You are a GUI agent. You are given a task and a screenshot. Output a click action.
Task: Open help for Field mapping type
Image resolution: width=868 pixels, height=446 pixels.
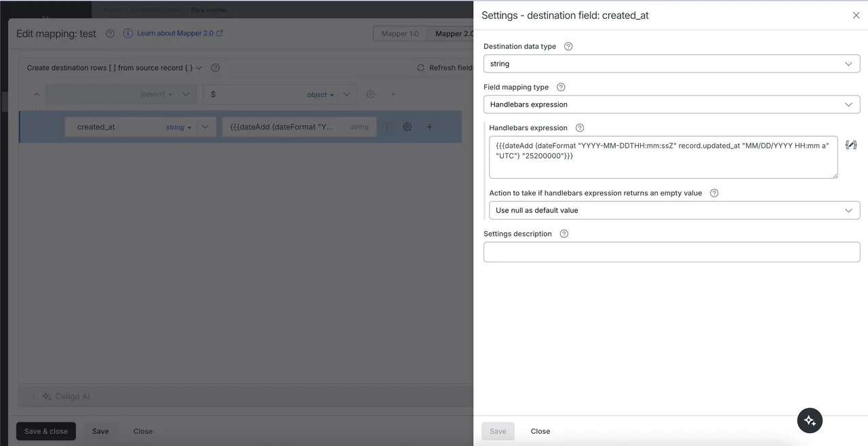tap(561, 87)
